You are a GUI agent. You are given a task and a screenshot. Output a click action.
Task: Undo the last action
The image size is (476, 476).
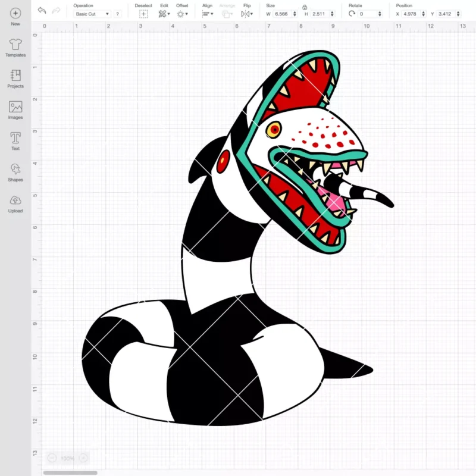pos(42,11)
